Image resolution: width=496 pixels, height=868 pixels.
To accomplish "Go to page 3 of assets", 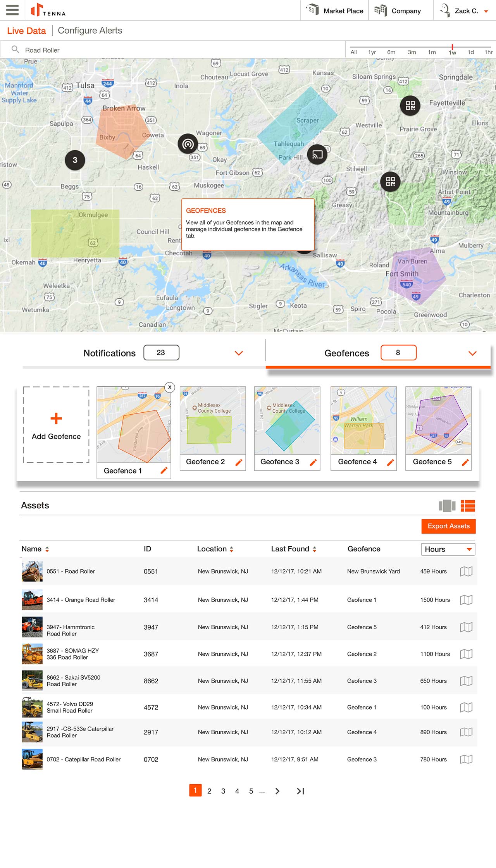I will [223, 791].
